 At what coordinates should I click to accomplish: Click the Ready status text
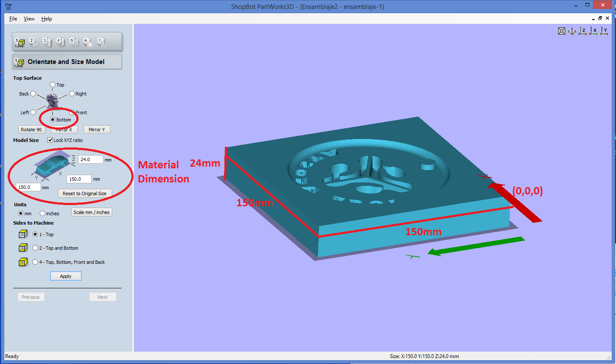tap(12, 356)
